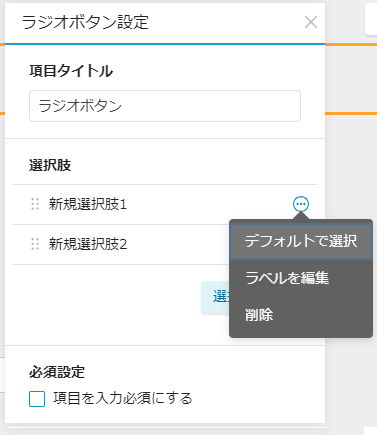The image size is (377, 435).
Task: Click the white button at top-right corner
Action: pos(371,19)
